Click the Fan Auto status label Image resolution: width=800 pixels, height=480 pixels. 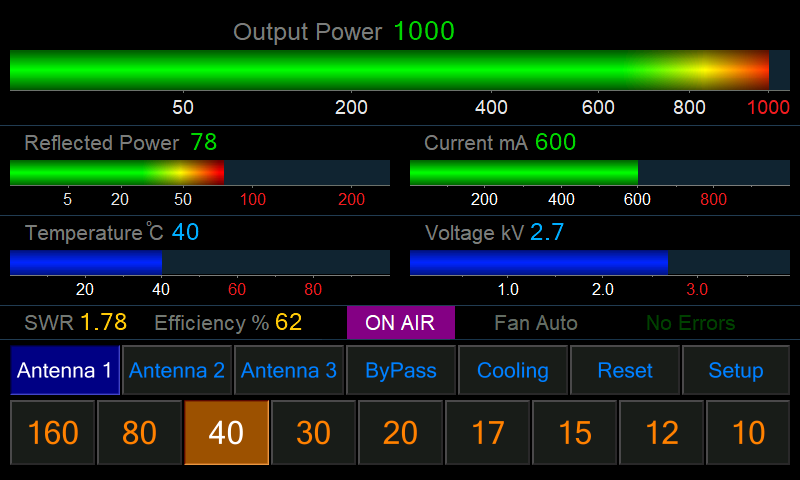click(x=536, y=323)
